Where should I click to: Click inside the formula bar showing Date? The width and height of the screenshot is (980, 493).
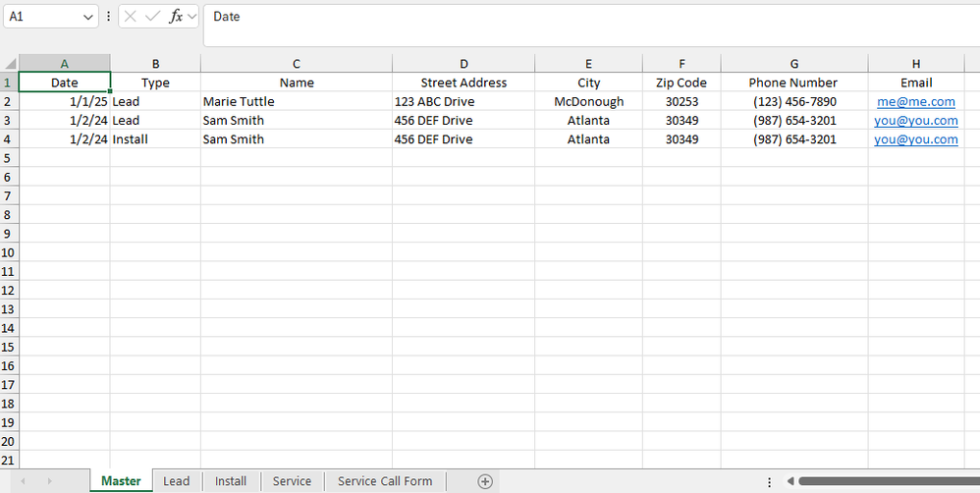pyautogui.click(x=591, y=26)
